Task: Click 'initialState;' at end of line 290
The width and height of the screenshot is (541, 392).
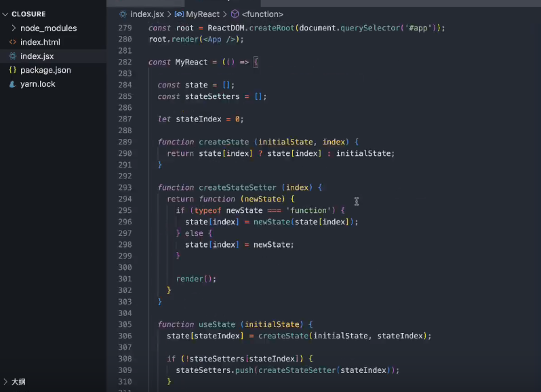Action: point(365,153)
